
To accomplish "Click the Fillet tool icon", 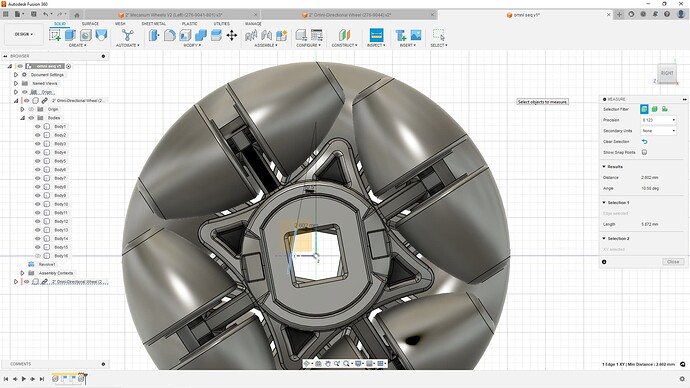I will tap(170, 35).
